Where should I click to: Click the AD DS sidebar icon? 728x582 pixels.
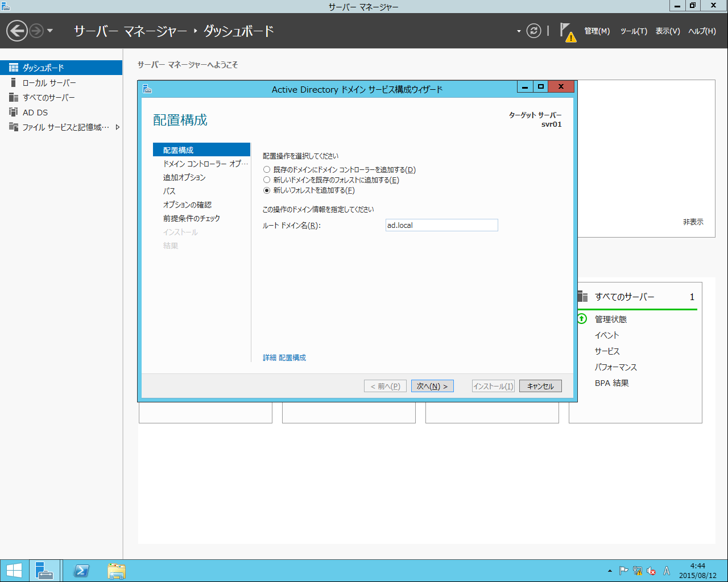click(14, 112)
